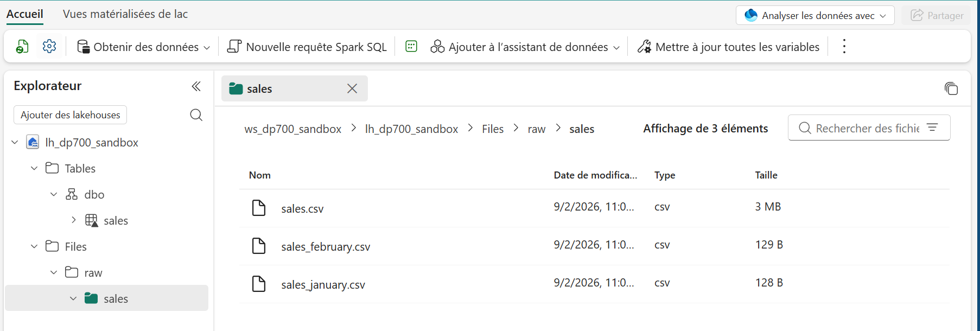The image size is (980, 331).
Task: Select the raw folder tree item
Action: click(93, 272)
